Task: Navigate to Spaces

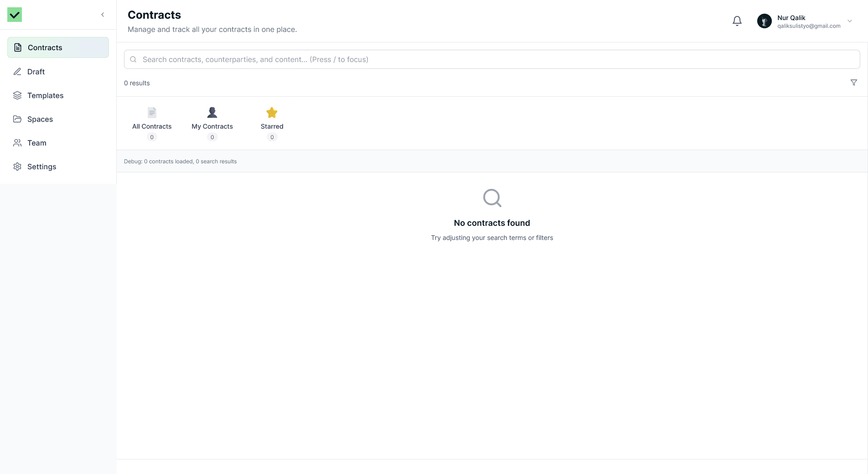Action: (40, 119)
